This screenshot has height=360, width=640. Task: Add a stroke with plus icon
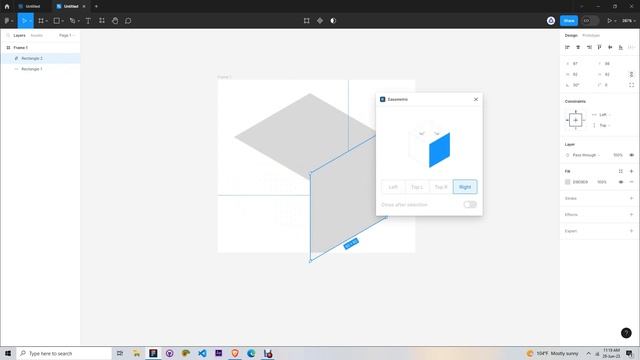coord(631,198)
